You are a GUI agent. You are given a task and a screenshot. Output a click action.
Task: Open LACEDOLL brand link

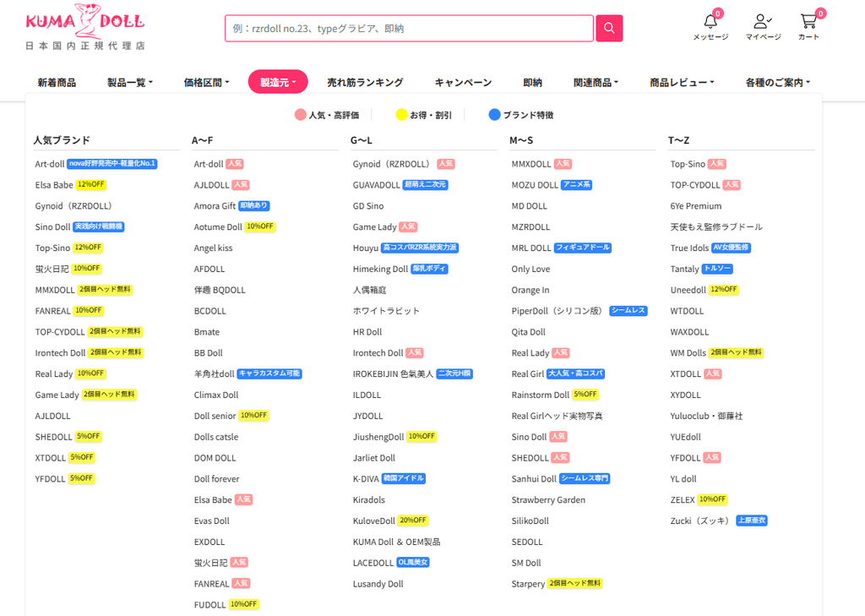tap(373, 563)
